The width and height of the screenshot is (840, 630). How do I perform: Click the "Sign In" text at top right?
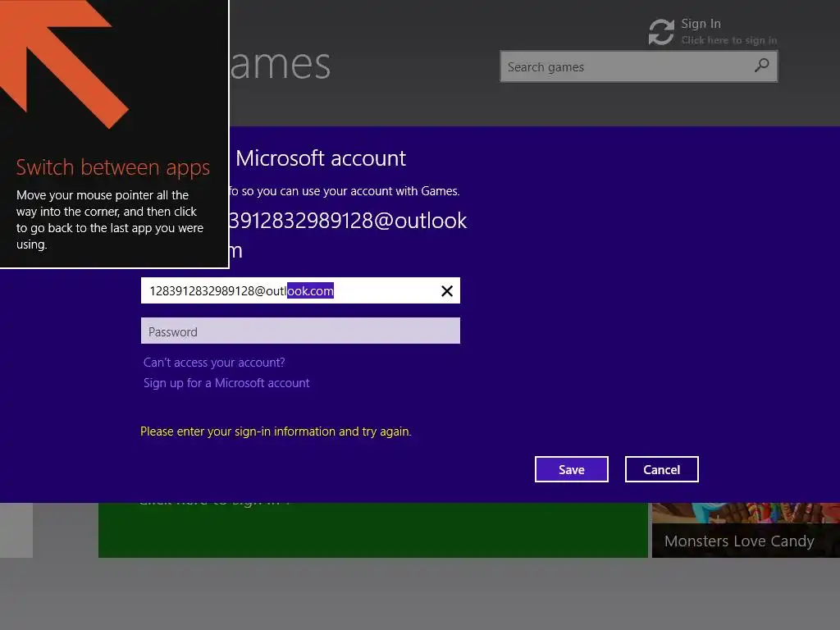[x=701, y=24]
